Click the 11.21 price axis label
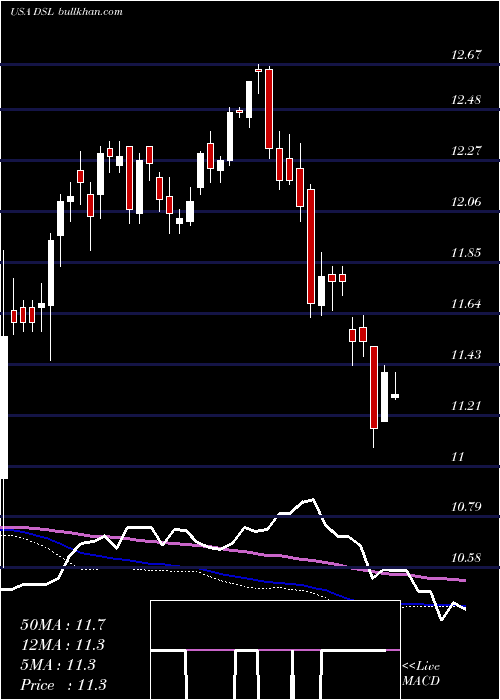 tap(466, 406)
